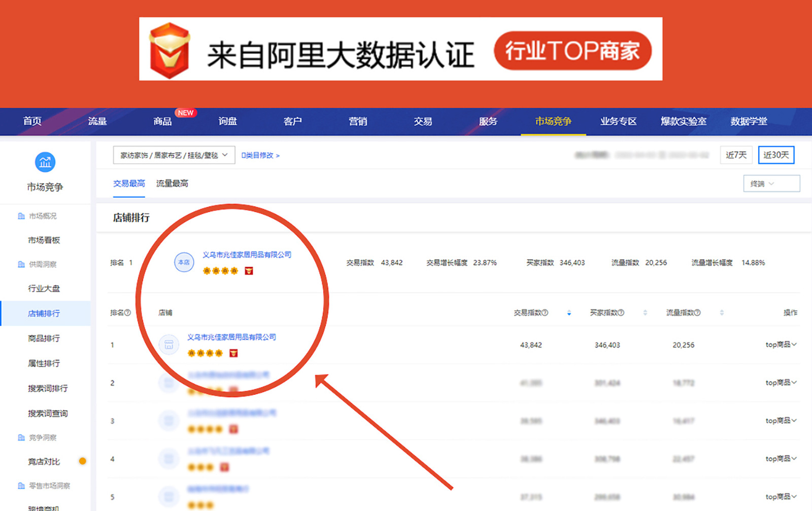Open the 询盘 navigation item
This screenshot has height=511, width=812.
[227, 121]
